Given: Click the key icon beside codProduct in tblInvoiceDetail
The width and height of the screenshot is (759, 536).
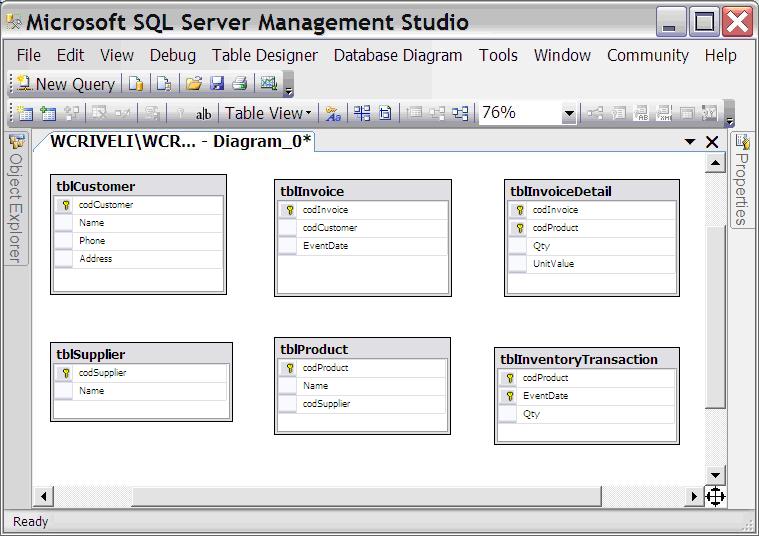Looking at the screenshot, I should 519,228.
